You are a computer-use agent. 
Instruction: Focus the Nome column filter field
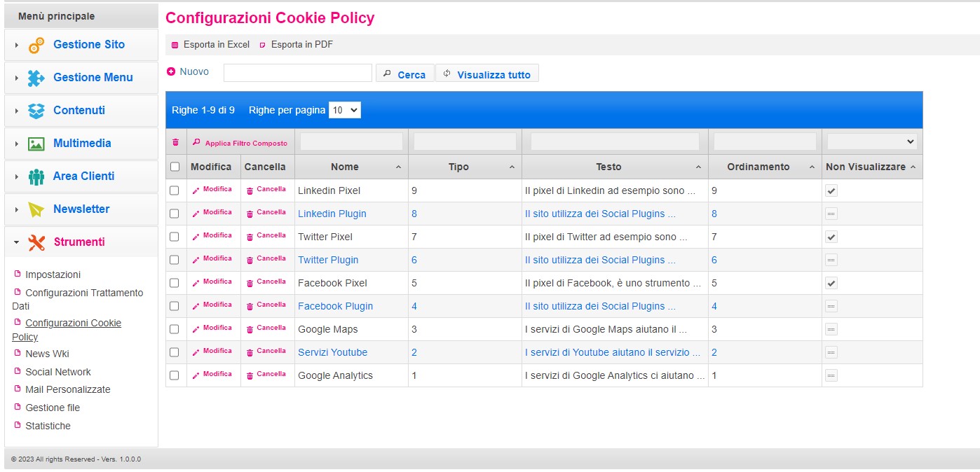pyautogui.click(x=352, y=141)
